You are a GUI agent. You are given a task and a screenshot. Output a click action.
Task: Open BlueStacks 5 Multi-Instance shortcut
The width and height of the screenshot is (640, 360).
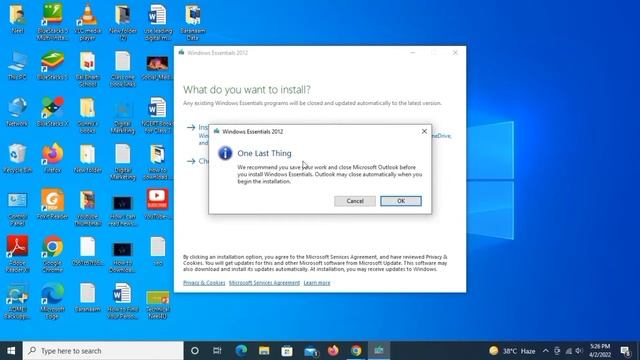52,22
